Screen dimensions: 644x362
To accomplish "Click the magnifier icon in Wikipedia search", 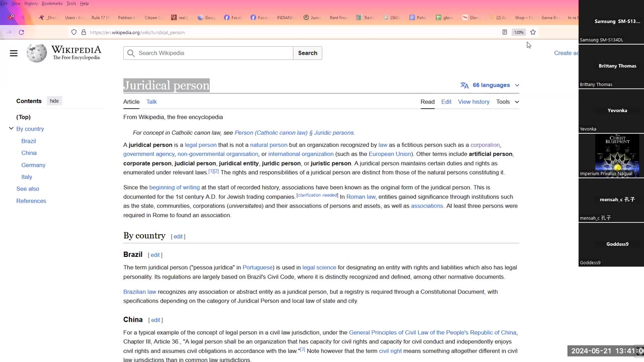I will [131, 53].
